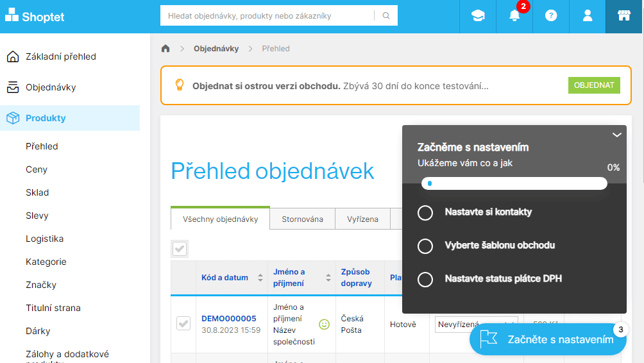The image size is (644, 363).
Task: Click the Přehled breadcrumb text
Action: 276,49
